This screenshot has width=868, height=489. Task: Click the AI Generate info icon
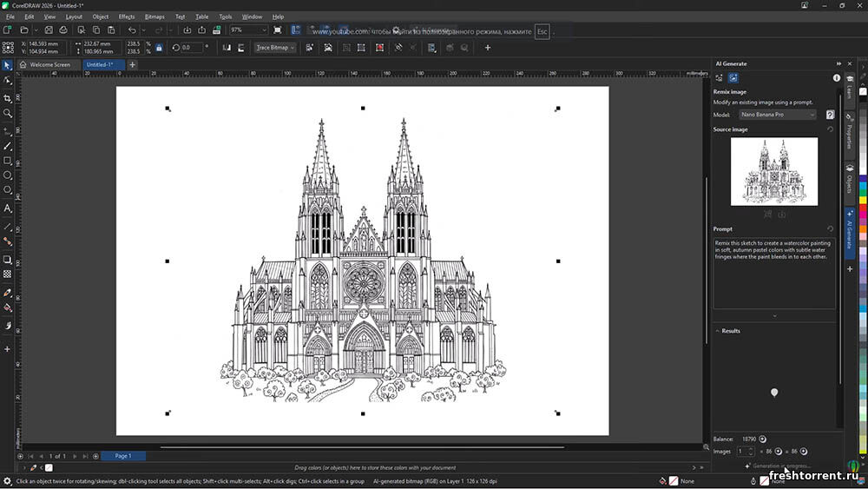(837, 77)
